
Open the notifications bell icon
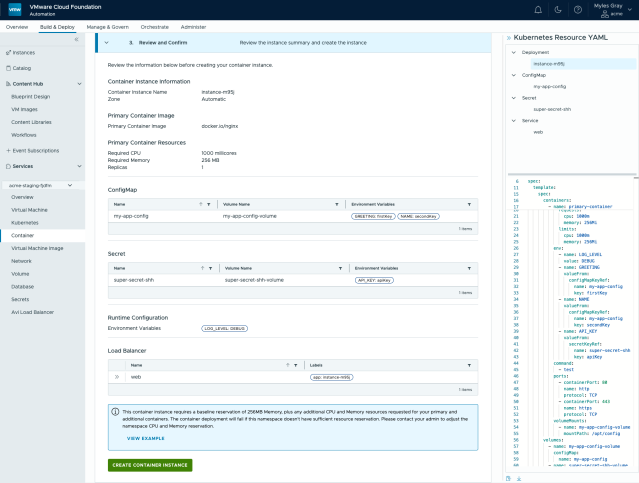(x=538, y=10)
